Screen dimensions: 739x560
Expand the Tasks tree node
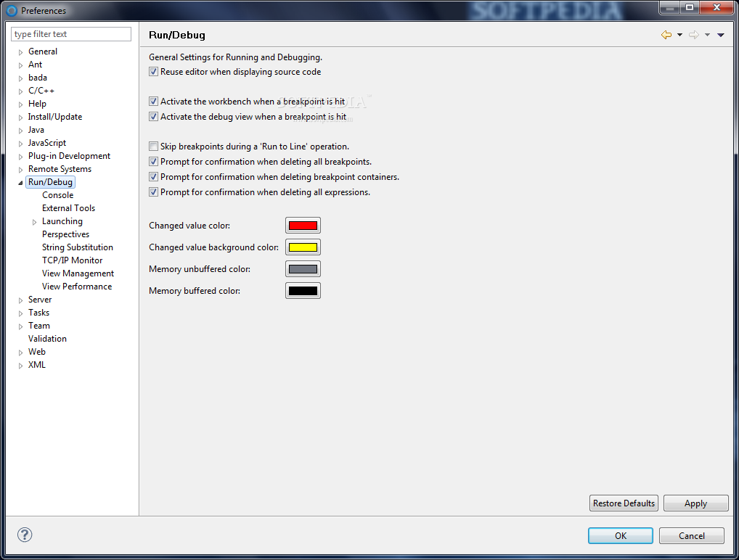(20, 313)
